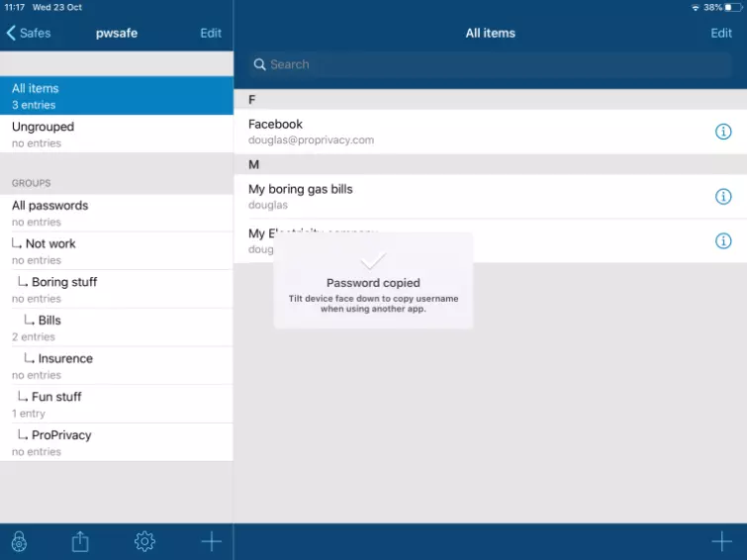The image size is (747, 560).
Task: Select the Ungrouped category
Action: point(117,135)
